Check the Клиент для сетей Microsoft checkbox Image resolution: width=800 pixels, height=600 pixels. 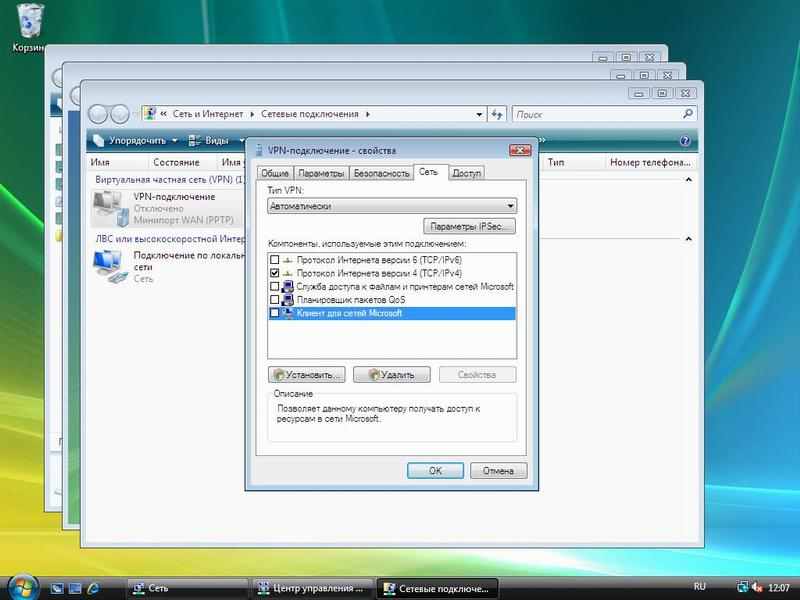(x=274, y=313)
